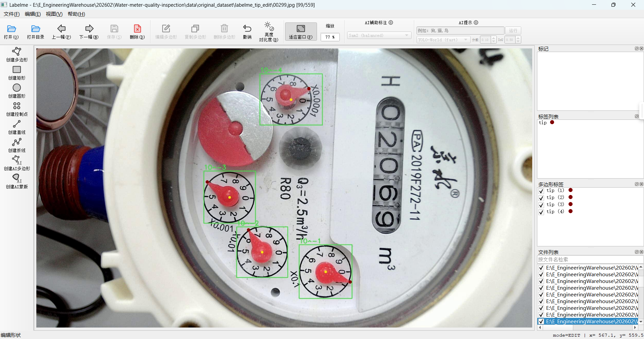Viewport: 644px width, 339px height.
Task: Close the 文件列表 (File list) panel
Action: coord(641,252)
